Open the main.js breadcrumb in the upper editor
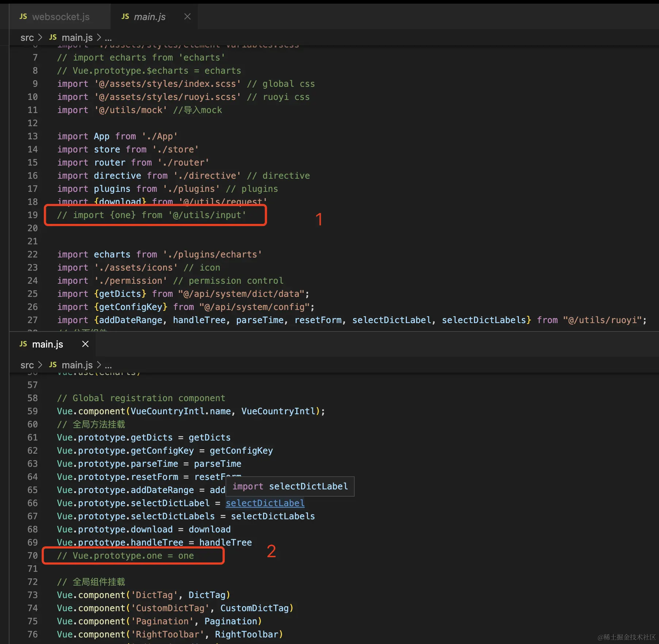The width and height of the screenshot is (659, 644). coord(77,38)
